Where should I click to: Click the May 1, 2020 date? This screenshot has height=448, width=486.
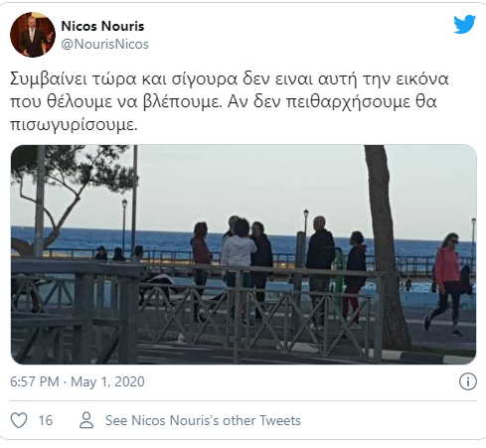[x=107, y=381]
